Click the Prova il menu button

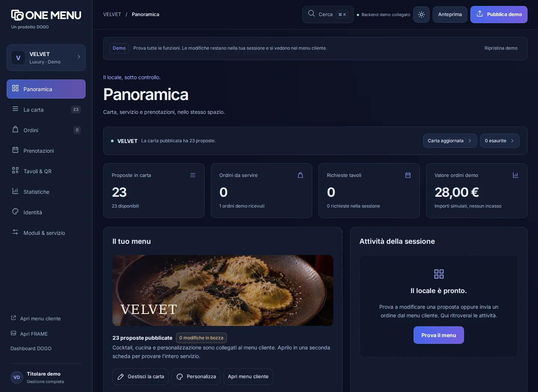[x=439, y=335]
